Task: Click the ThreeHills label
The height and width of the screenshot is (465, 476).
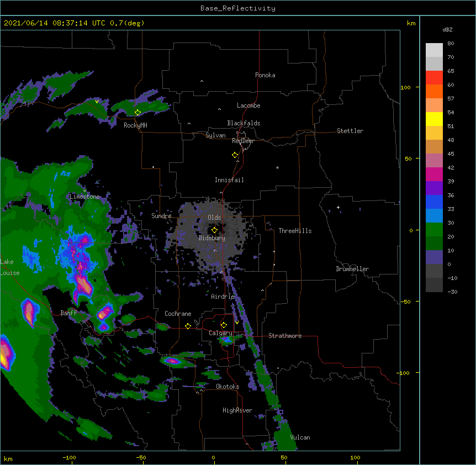Action: [x=295, y=231]
